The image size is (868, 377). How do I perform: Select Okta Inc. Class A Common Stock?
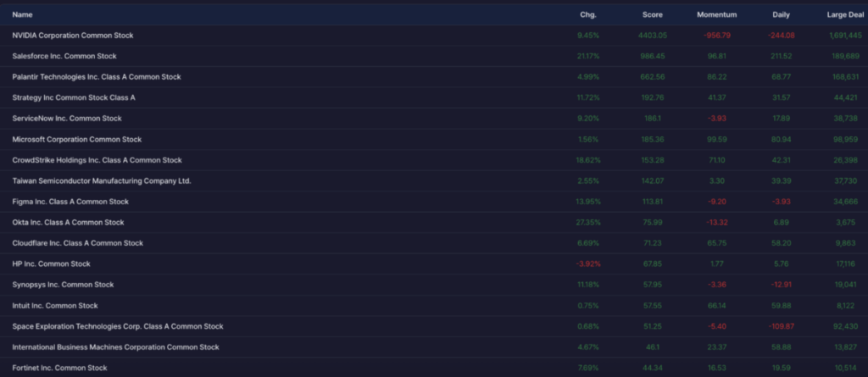434,223
